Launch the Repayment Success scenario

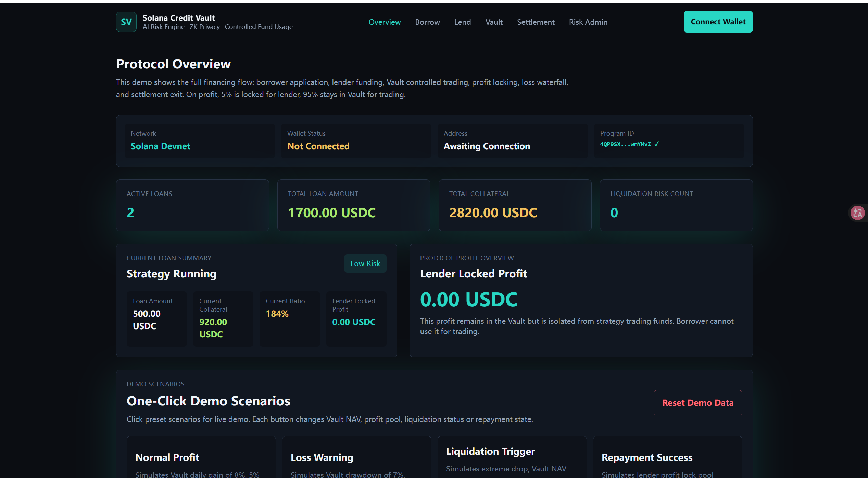(x=667, y=457)
